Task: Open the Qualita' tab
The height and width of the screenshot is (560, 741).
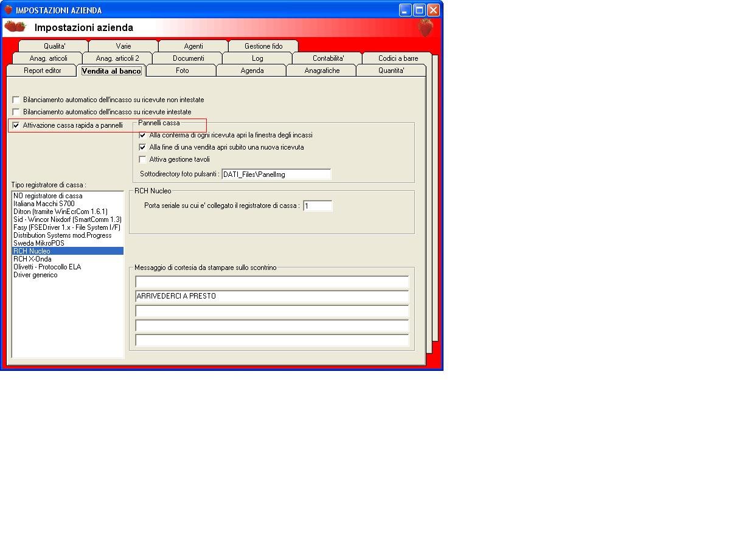Action: pyautogui.click(x=54, y=46)
